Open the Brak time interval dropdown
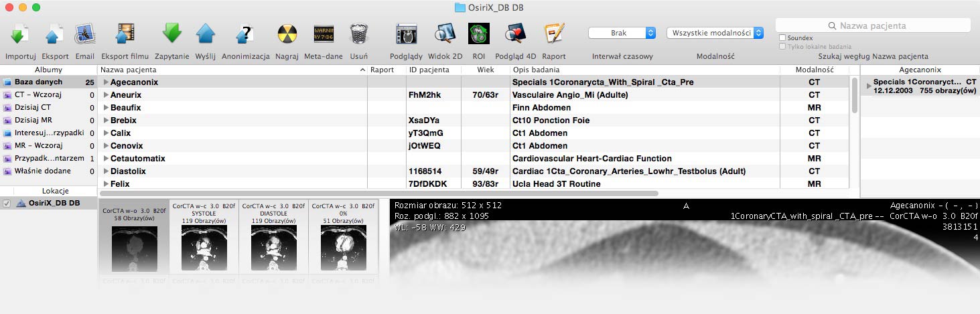Viewport: 980px width, 314px height. coord(622,33)
